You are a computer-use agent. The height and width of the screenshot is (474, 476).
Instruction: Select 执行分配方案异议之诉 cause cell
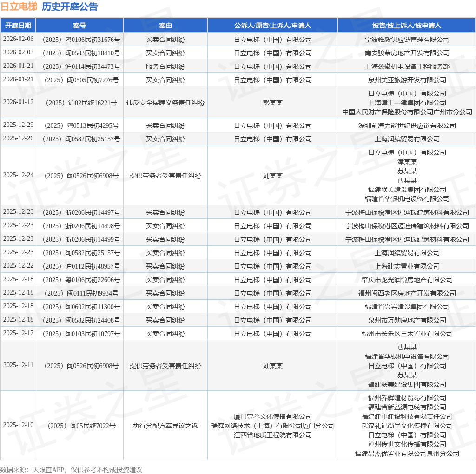pos(165,426)
